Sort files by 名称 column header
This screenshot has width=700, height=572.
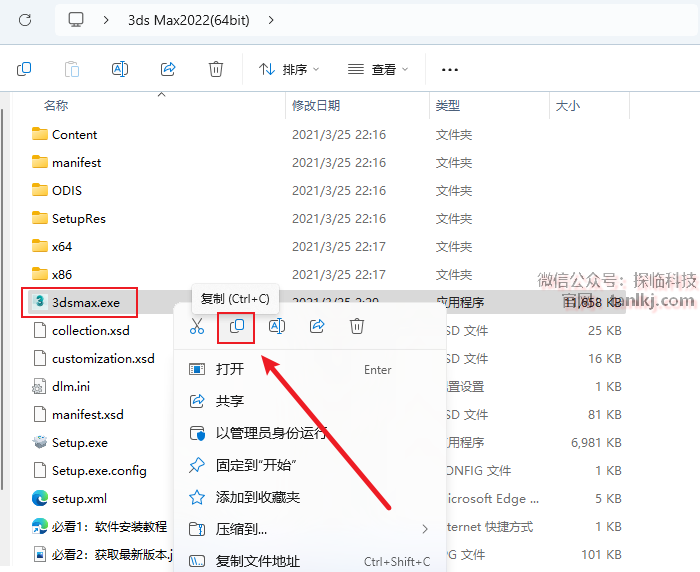point(56,105)
